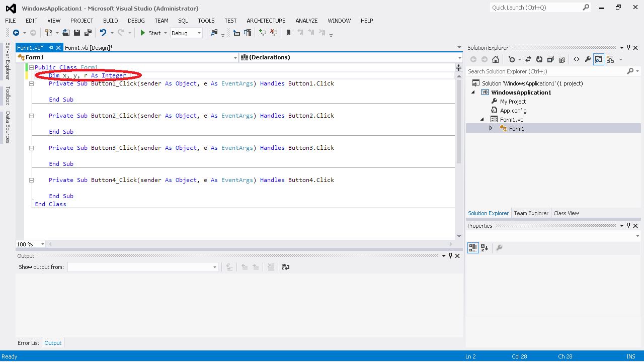Open the Show output from dropdown
Viewport: 644px width, 362px height.
point(215,267)
